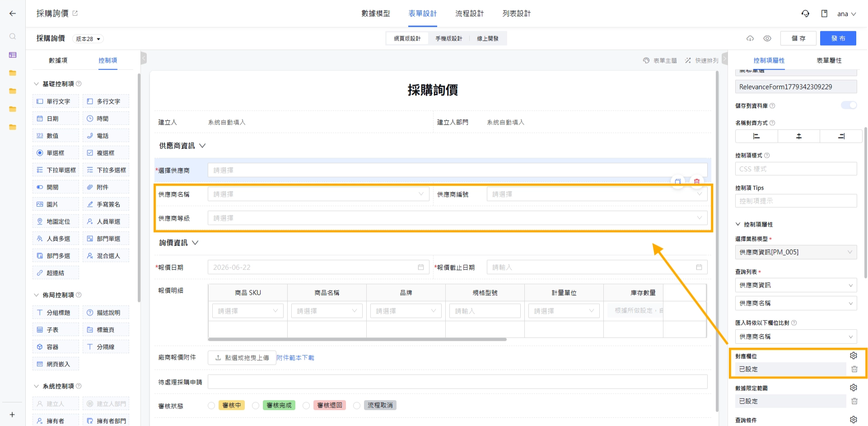Open ana user menu

(846, 14)
